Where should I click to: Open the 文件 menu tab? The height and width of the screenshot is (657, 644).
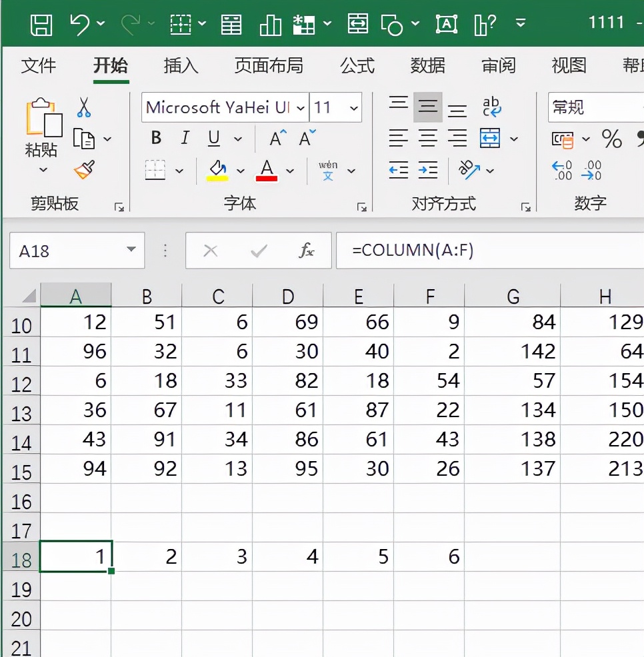coord(38,66)
